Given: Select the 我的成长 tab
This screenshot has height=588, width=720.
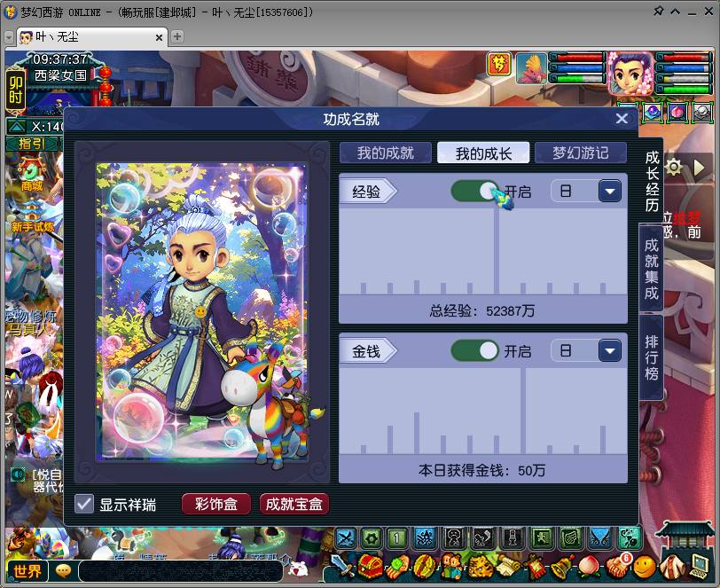Looking at the screenshot, I should pyautogui.click(x=483, y=153).
